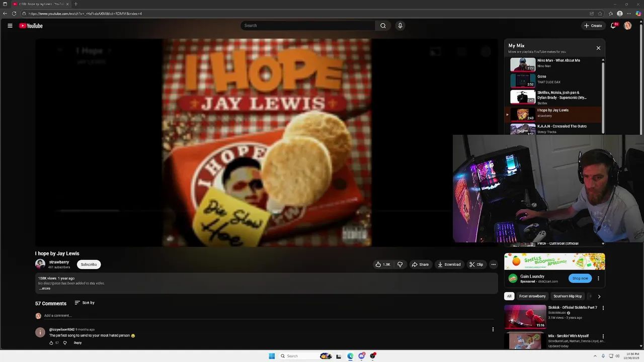This screenshot has height=362, width=644.
Task: Show more filter chips with right chevron
Action: (x=599, y=296)
